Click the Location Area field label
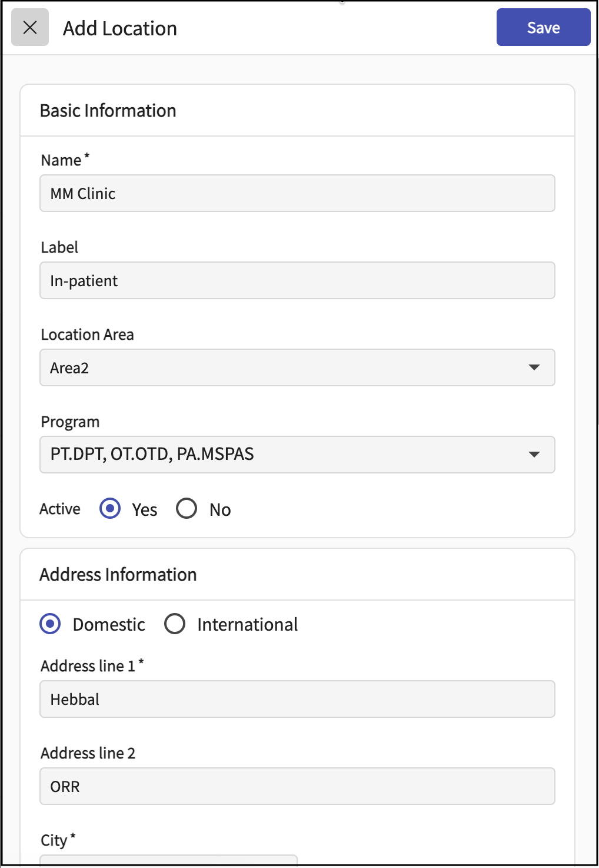Image resolution: width=599 pixels, height=868 pixels. (x=87, y=334)
